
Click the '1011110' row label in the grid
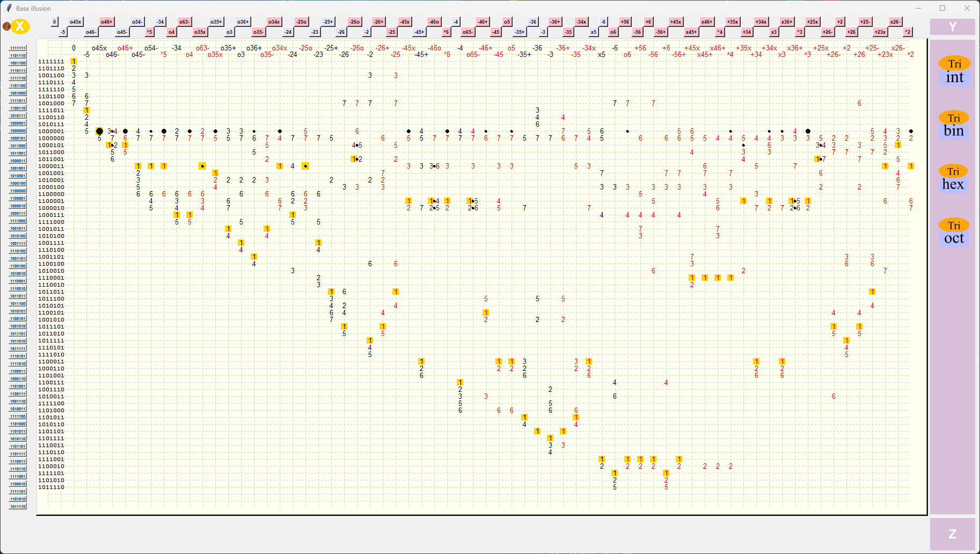[51, 487]
